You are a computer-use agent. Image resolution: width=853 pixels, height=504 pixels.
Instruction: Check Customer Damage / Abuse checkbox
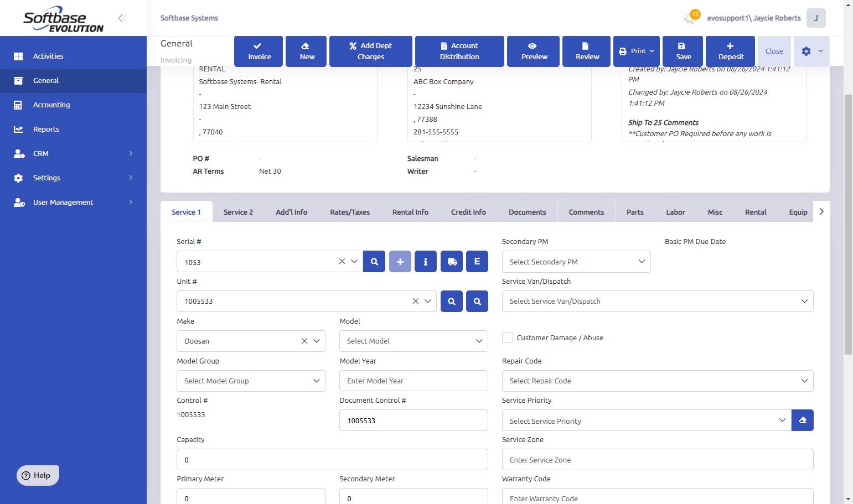coord(508,337)
